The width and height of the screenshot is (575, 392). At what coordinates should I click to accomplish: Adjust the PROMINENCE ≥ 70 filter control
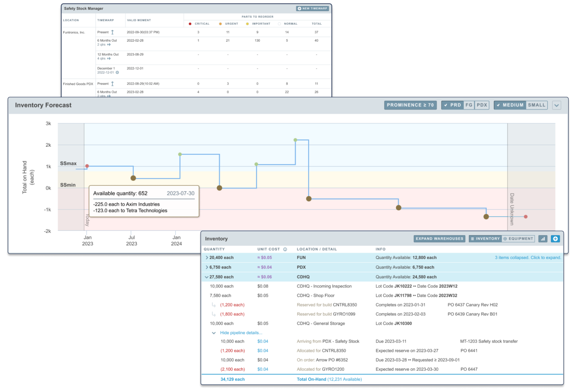click(410, 105)
